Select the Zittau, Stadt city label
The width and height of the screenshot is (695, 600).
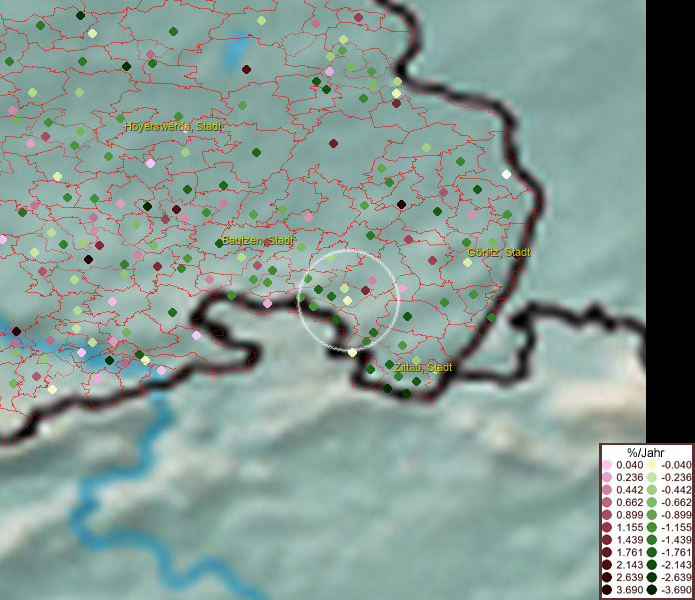click(422, 368)
